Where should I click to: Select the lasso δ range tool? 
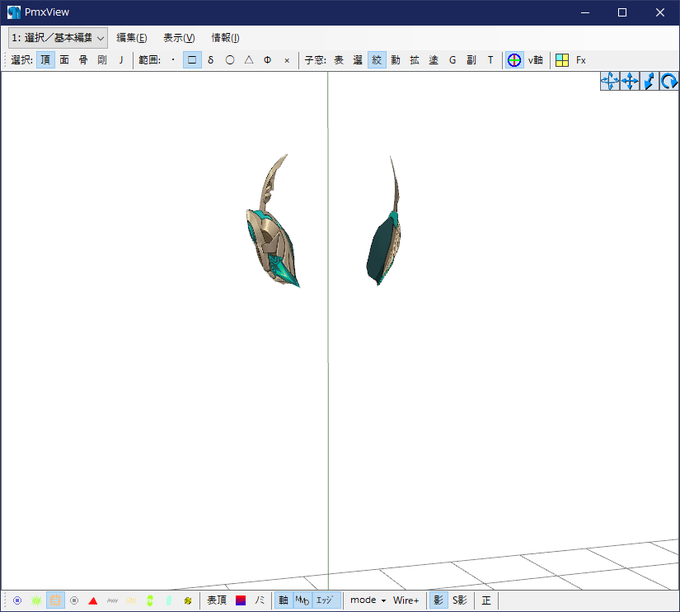coord(211,60)
